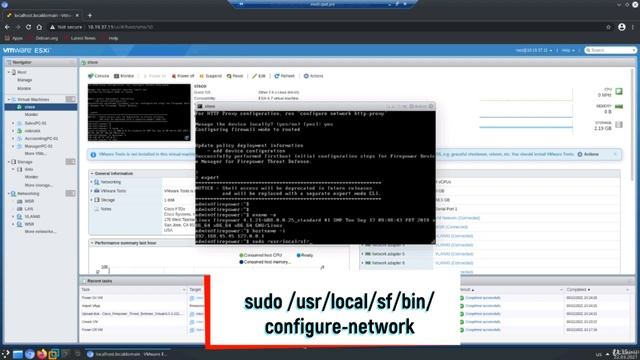Open Manage under Host
The width and height of the screenshot is (640, 360).
point(24,80)
